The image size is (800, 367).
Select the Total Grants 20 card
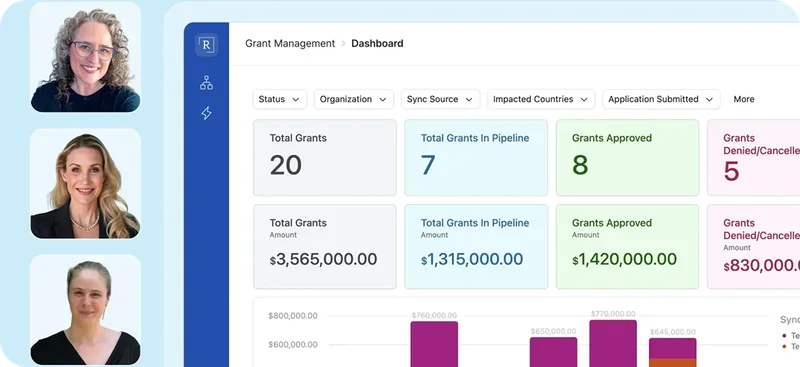tap(324, 158)
